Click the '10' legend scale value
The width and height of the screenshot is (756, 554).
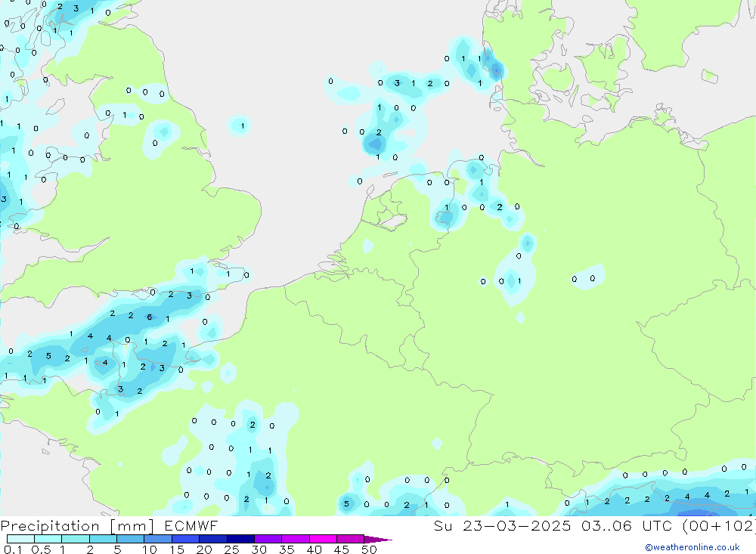[x=149, y=549]
